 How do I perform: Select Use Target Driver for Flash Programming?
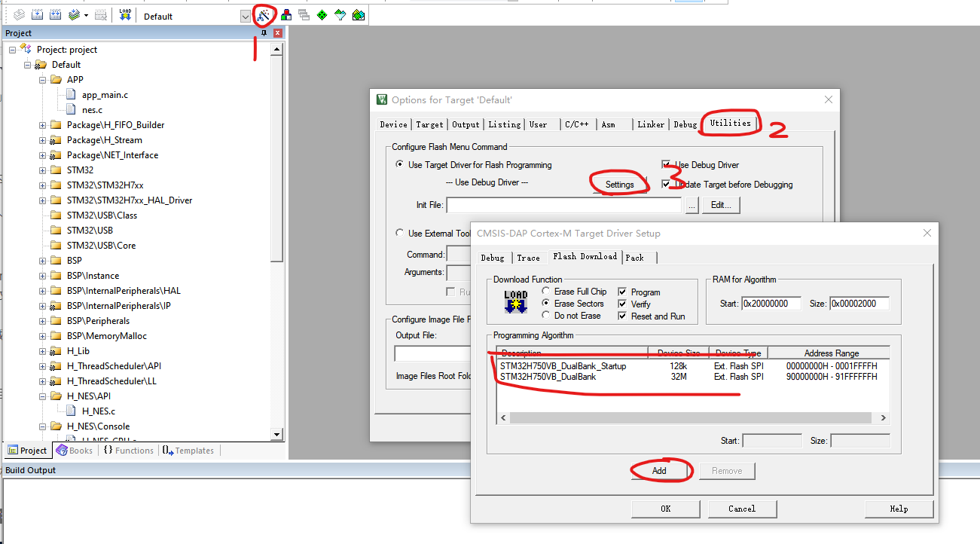[401, 165]
